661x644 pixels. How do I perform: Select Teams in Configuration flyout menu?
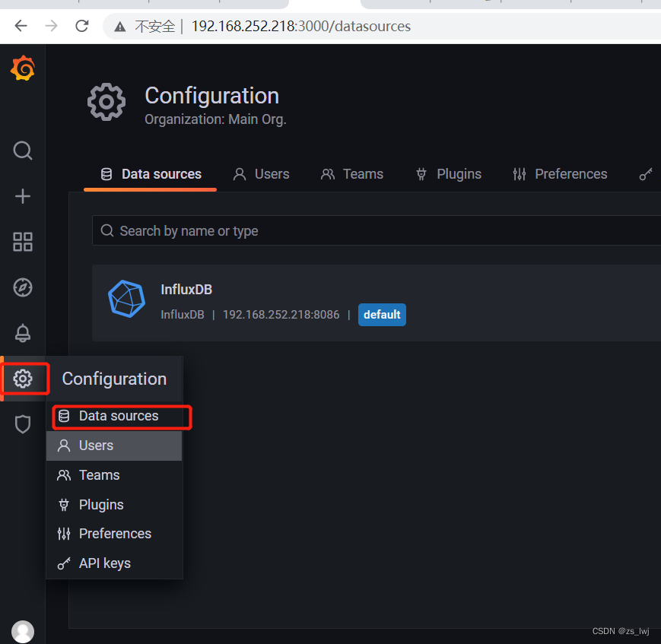pos(114,475)
